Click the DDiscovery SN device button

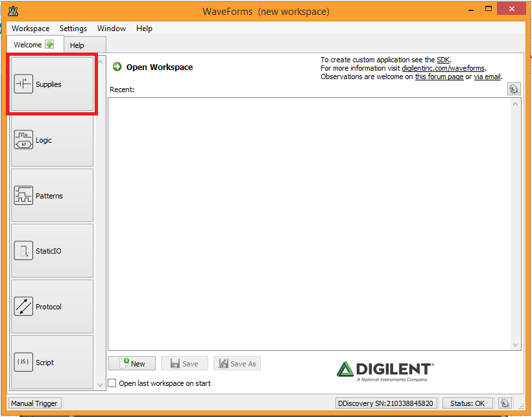tap(386, 403)
